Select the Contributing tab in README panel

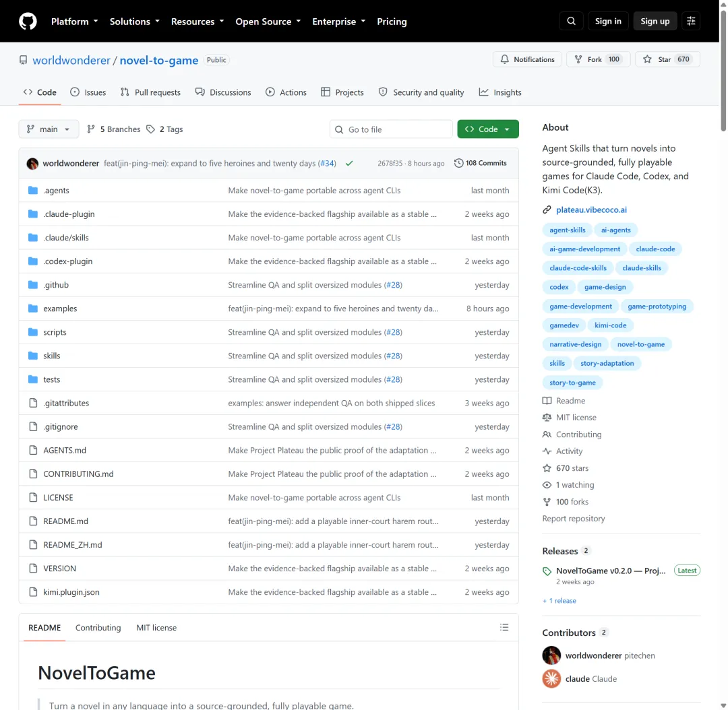tap(98, 627)
